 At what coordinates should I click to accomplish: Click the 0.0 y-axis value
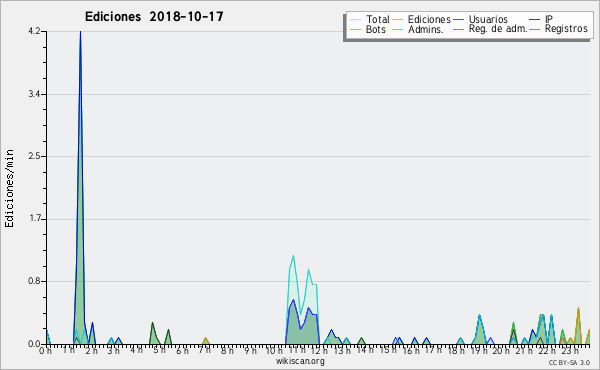point(34,344)
